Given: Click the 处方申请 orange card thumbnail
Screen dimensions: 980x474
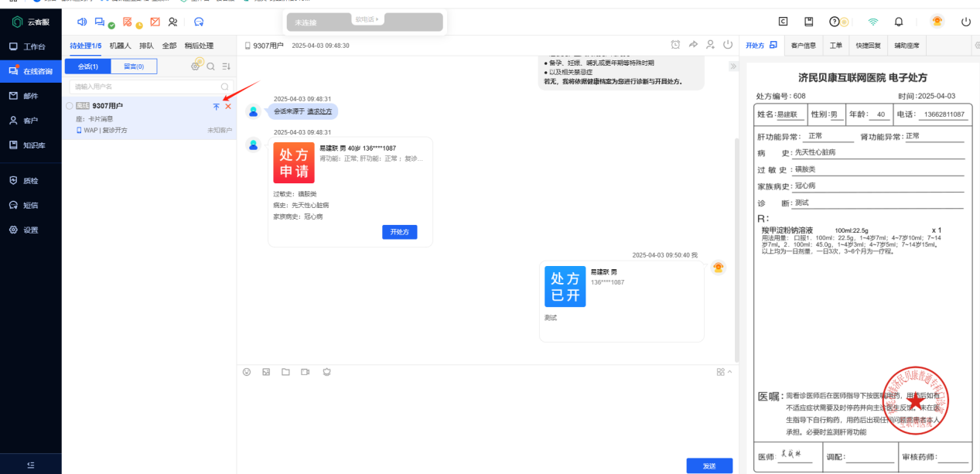Looking at the screenshot, I should [x=294, y=162].
